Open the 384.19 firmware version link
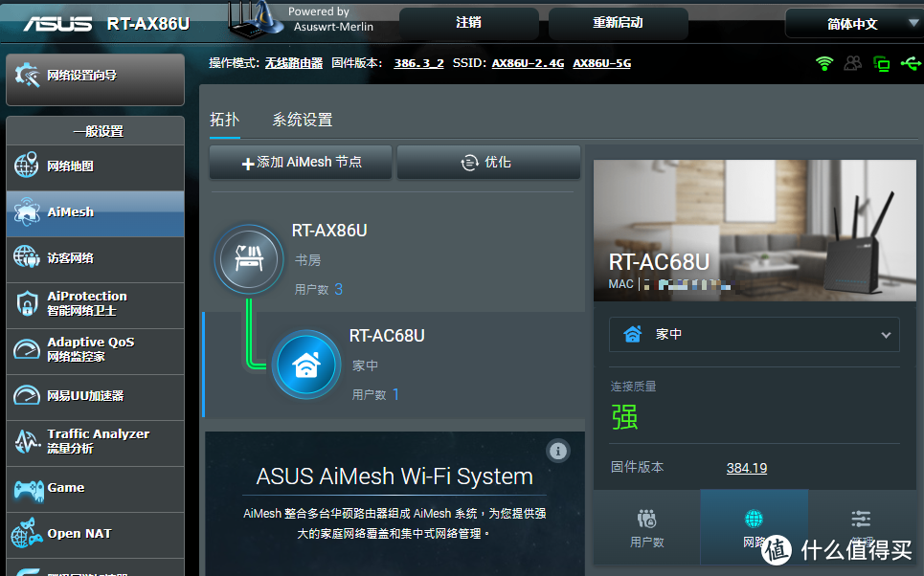 746,468
